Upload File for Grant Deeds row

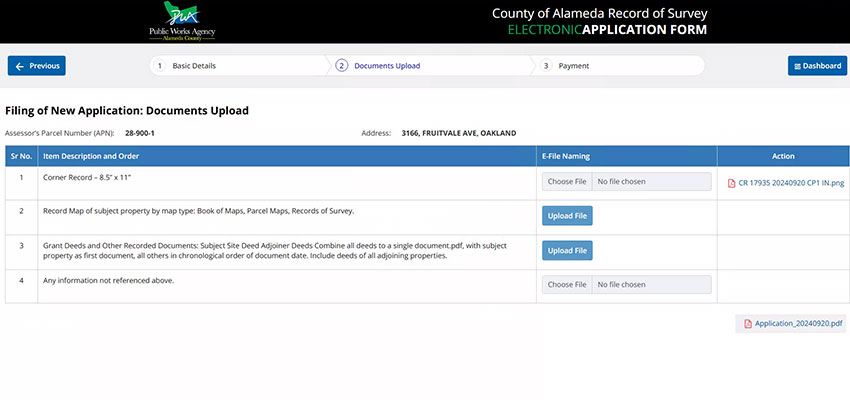(x=567, y=250)
